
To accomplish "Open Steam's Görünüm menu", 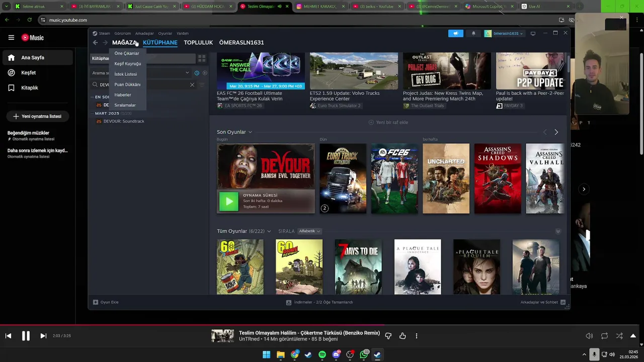I will [122, 34].
